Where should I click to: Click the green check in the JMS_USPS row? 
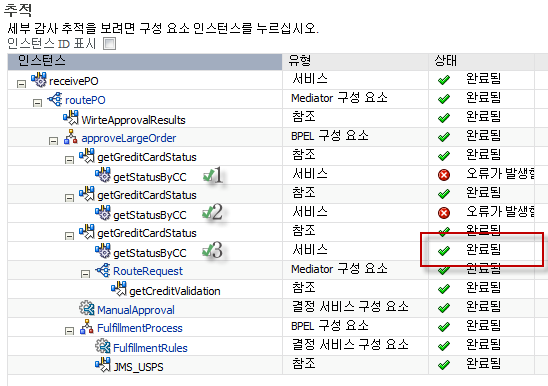coord(444,365)
